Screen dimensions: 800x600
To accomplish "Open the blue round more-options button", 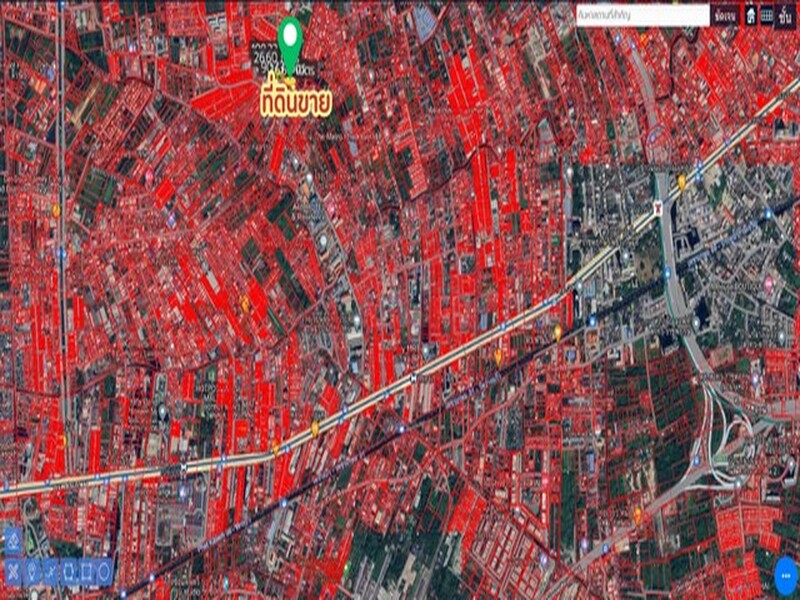I will pyautogui.click(x=786, y=577).
